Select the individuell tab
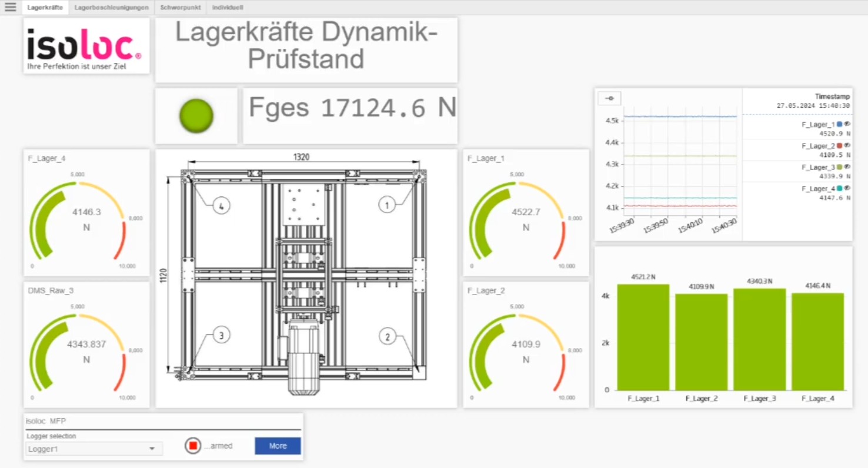The height and width of the screenshot is (468, 868). [x=228, y=8]
